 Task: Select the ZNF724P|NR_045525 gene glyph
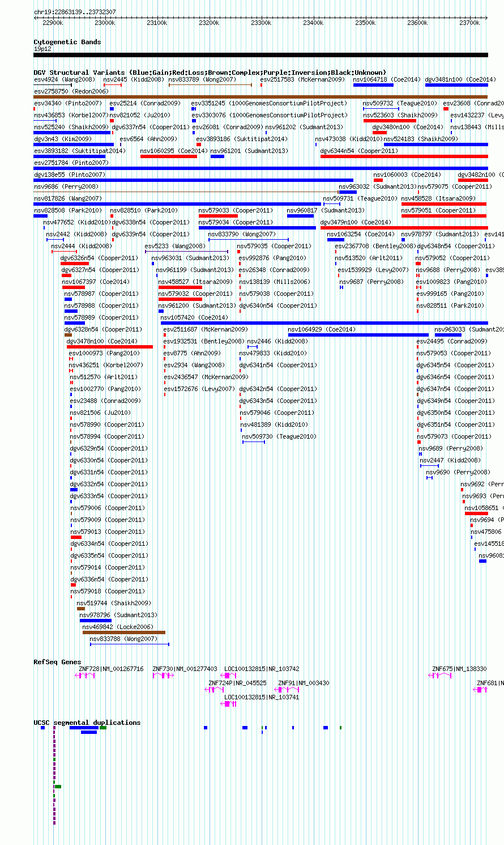215,690
